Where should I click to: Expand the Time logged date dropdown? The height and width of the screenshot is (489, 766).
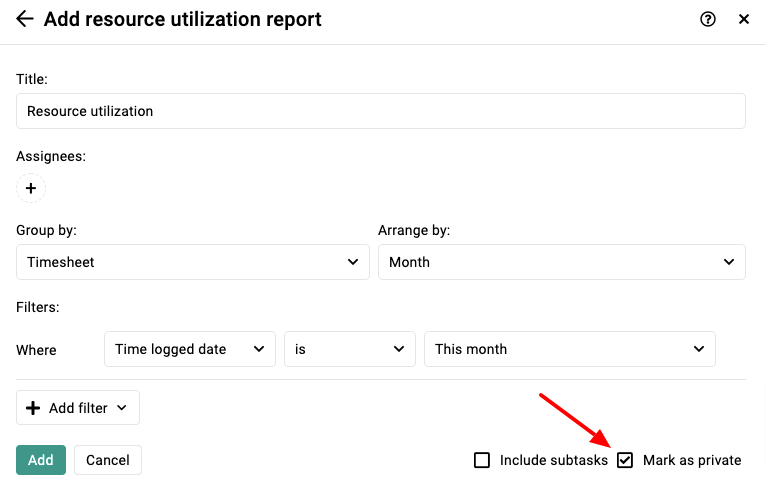pos(190,349)
